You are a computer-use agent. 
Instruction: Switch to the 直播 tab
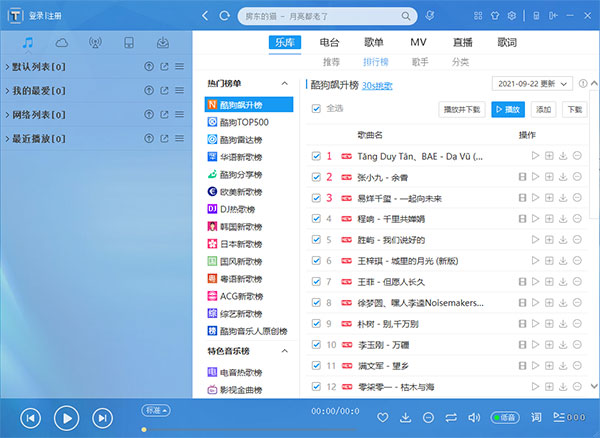[x=463, y=42]
